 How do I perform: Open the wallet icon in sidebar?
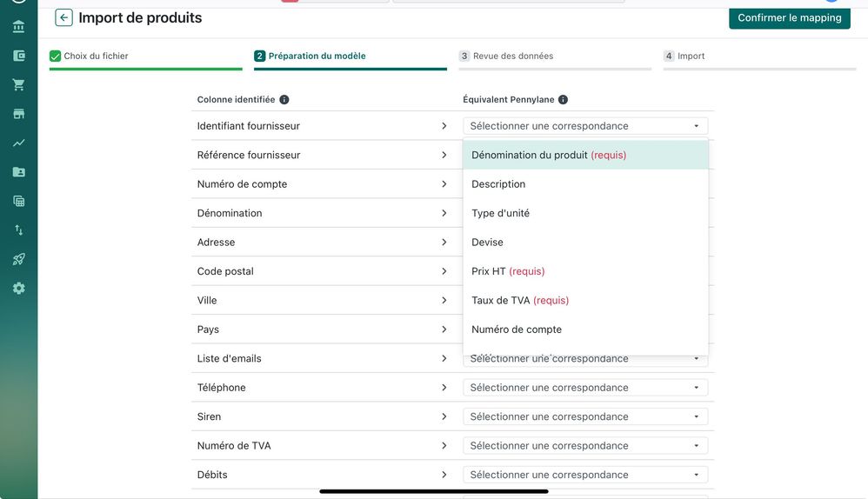click(x=18, y=56)
